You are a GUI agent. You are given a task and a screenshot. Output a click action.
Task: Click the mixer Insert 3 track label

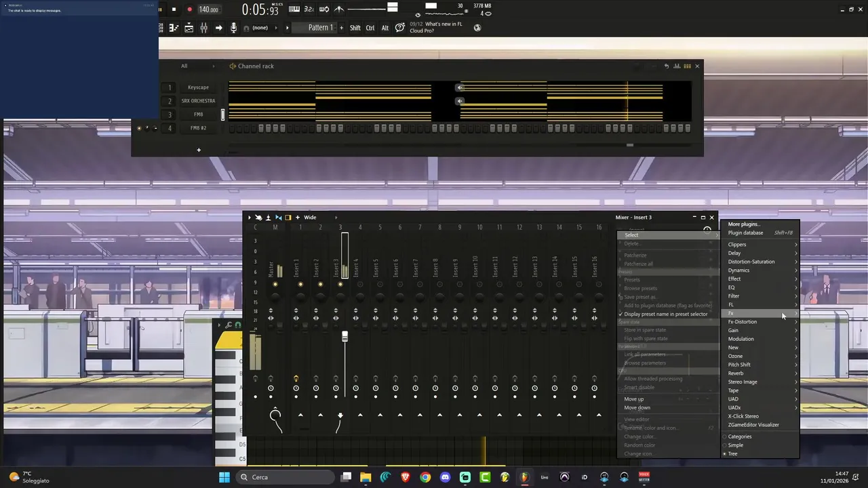336,268
